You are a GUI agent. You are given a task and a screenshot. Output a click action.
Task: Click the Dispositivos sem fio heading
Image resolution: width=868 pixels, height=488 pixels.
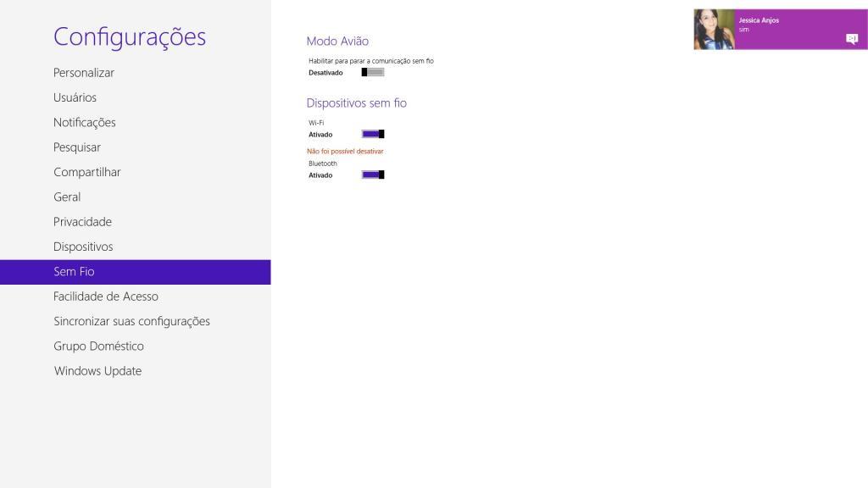pos(357,103)
